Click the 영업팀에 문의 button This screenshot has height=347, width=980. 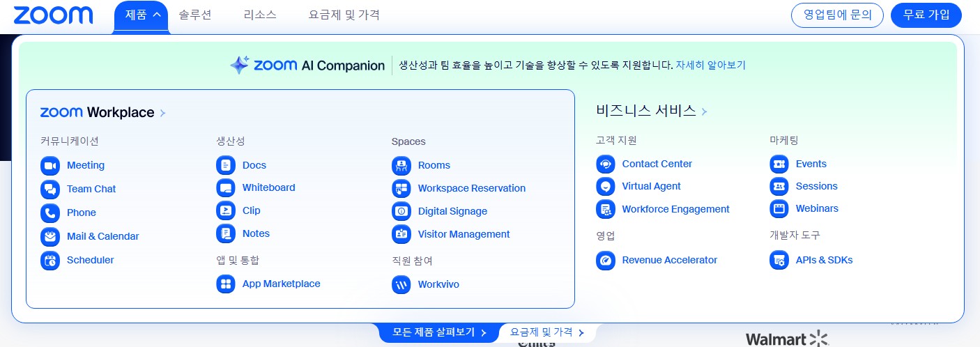[x=837, y=15]
